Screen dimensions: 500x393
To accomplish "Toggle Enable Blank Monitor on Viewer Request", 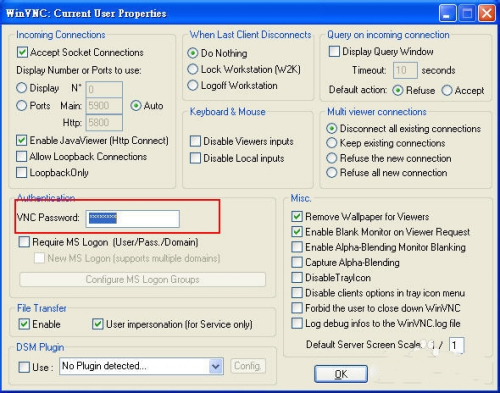I will pyautogui.click(x=297, y=232).
